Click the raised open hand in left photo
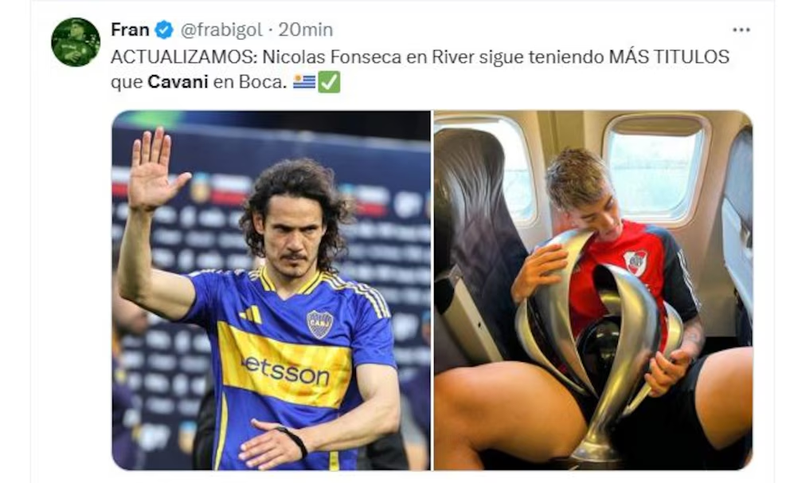Screen dimensions: 790x483 click(x=153, y=169)
